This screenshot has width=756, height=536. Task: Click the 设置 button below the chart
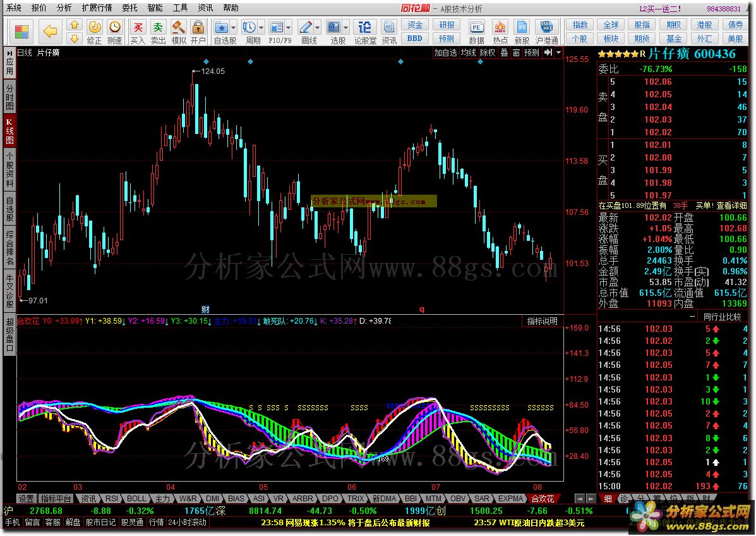point(27,498)
